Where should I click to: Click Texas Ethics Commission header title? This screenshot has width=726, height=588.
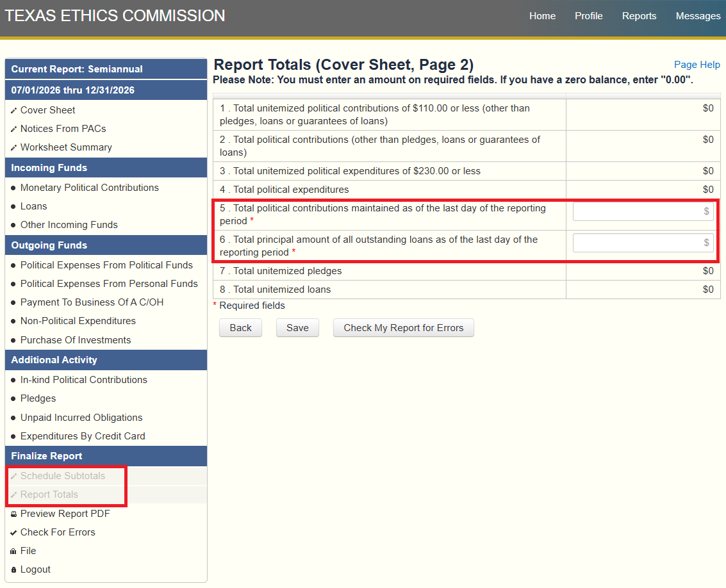(114, 16)
